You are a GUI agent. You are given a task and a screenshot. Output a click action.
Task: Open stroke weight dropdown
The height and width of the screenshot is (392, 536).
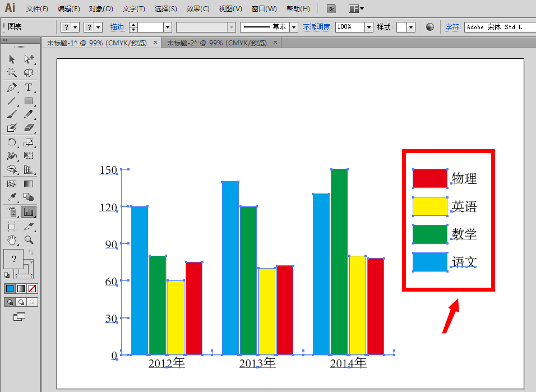(x=168, y=27)
